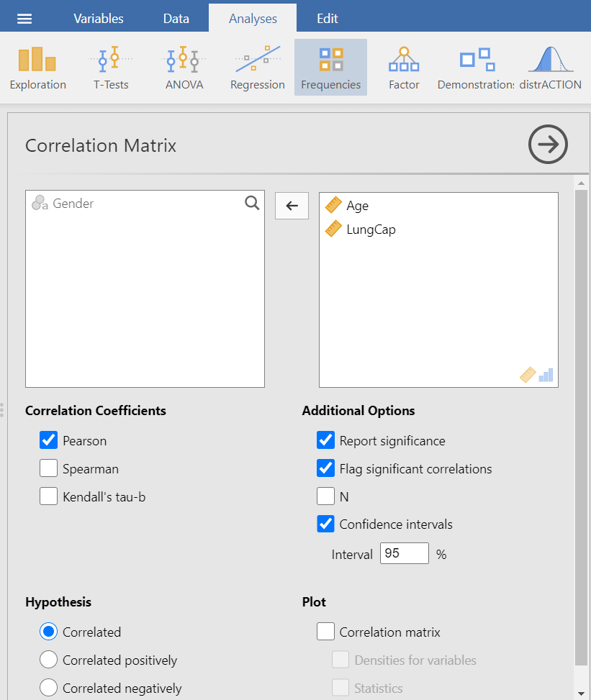591x700 pixels.
Task: Click the left arrow variable transfer button
Action: [x=292, y=206]
